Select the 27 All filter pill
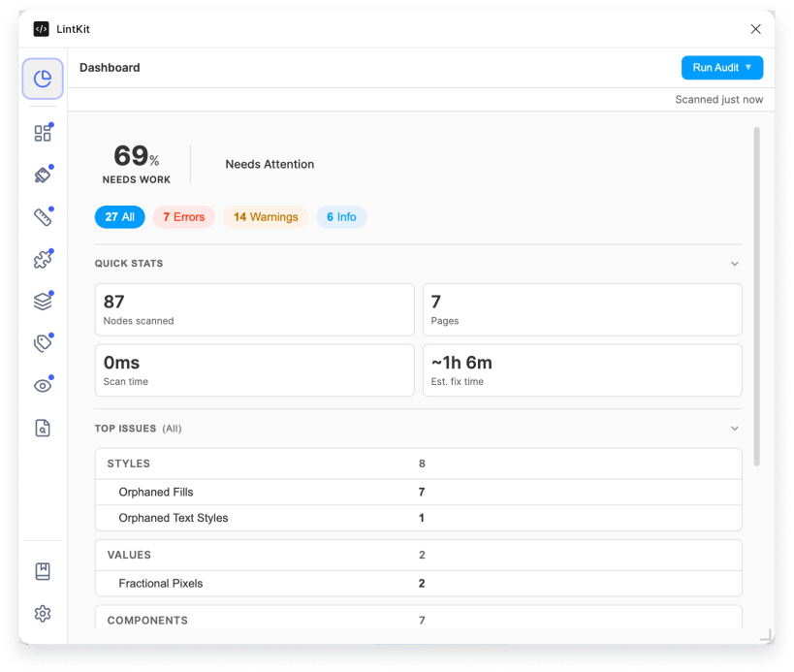Image resolution: width=794 pixels, height=672 pixels. tap(119, 216)
